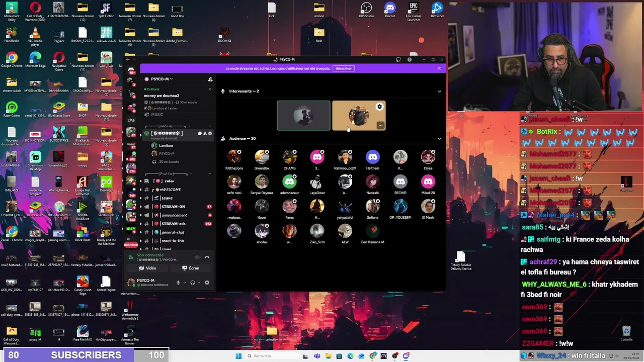
Task: Add a channel to the Public category
Action: pyautogui.click(x=210, y=174)
